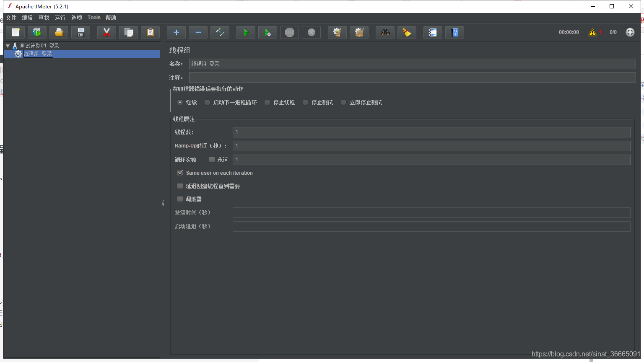Open the 选项 menu
The height and width of the screenshot is (362, 644).
tap(76, 18)
